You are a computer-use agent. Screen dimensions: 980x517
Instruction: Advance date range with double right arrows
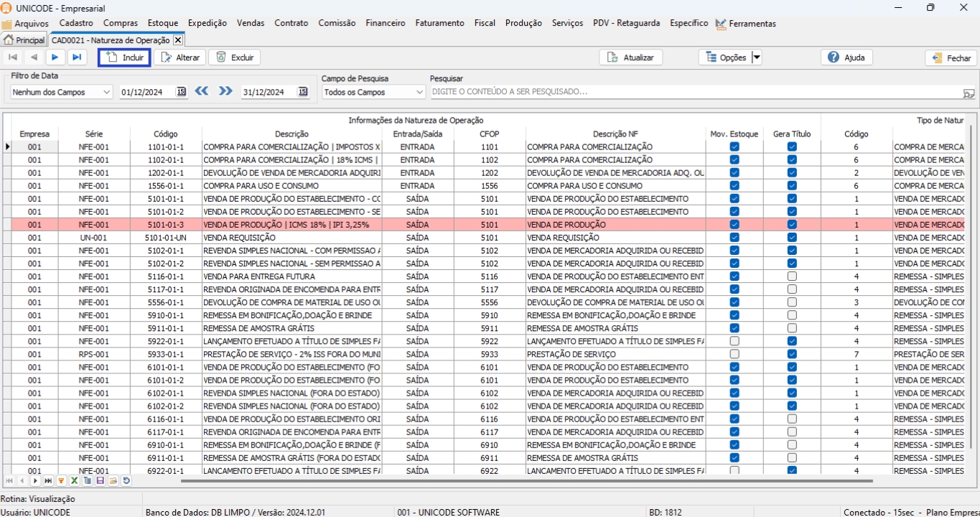click(x=225, y=91)
